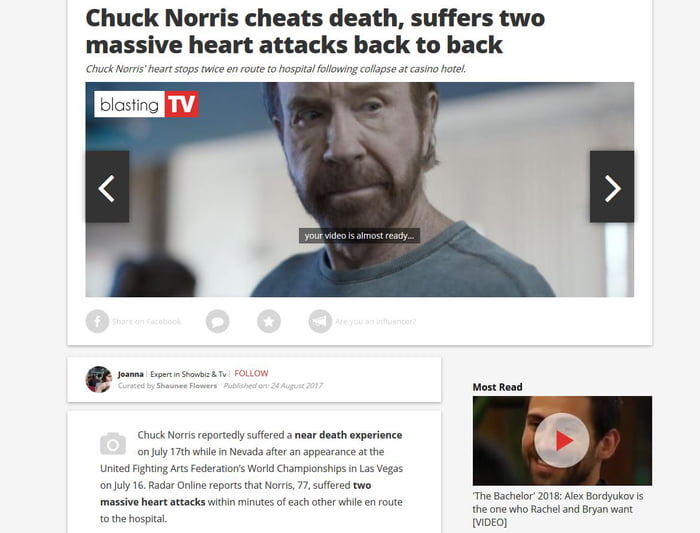Click 'Share on Facebook' text
Image resolution: width=700 pixels, height=533 pixels.
click(x=146, y=321)
